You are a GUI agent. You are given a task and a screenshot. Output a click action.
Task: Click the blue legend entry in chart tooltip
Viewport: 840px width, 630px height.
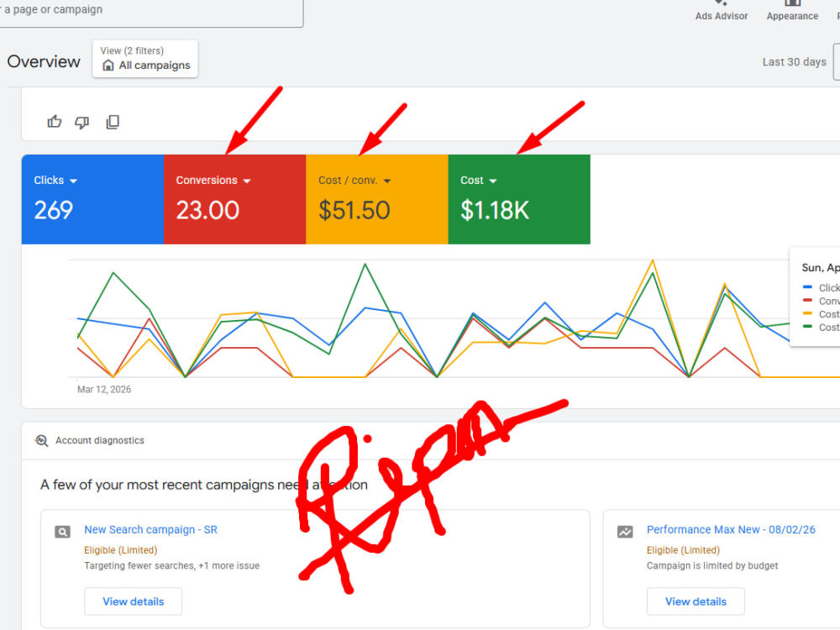(x=822, y=287)
